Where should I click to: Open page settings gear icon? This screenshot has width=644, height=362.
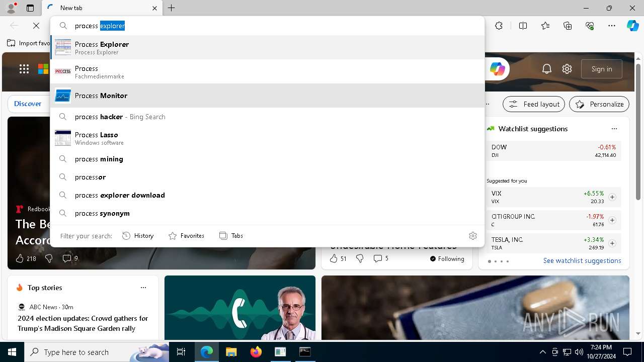tap(567, 69)
